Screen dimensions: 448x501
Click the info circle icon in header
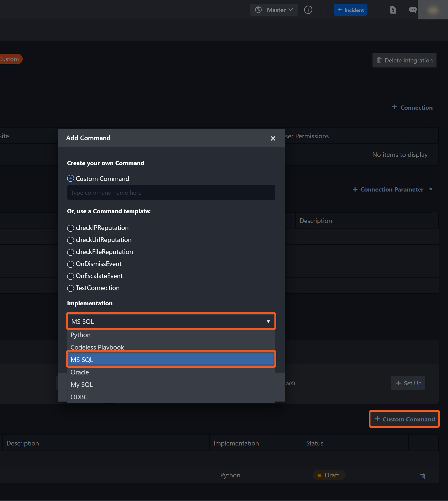(x=308, y=10)
